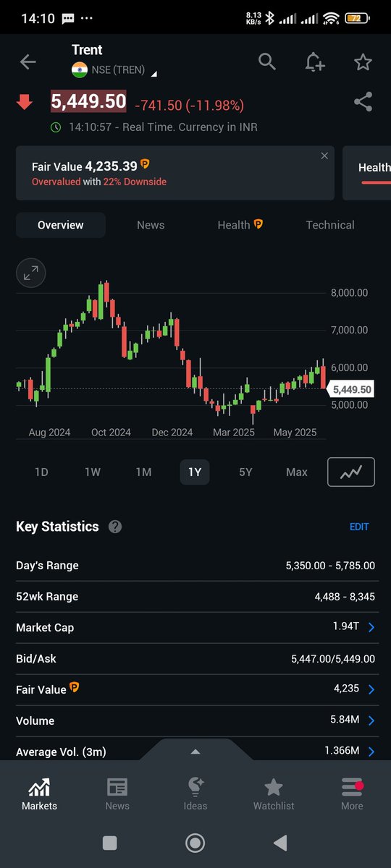Image resolution: width=391 pixels, height=868 pixels.
Task: Tap the Overvalued with 22% Downside text
Action: coord(99,182)
